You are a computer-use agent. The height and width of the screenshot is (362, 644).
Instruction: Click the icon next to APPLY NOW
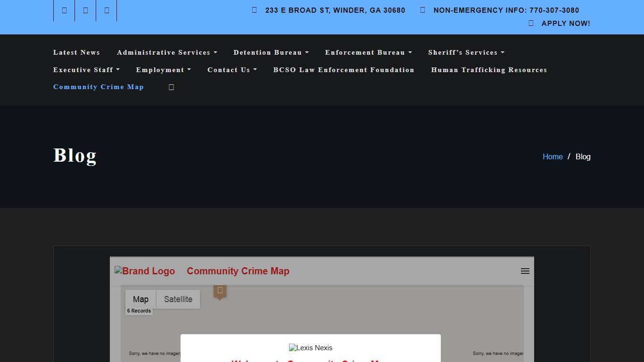tap(530, 23)
